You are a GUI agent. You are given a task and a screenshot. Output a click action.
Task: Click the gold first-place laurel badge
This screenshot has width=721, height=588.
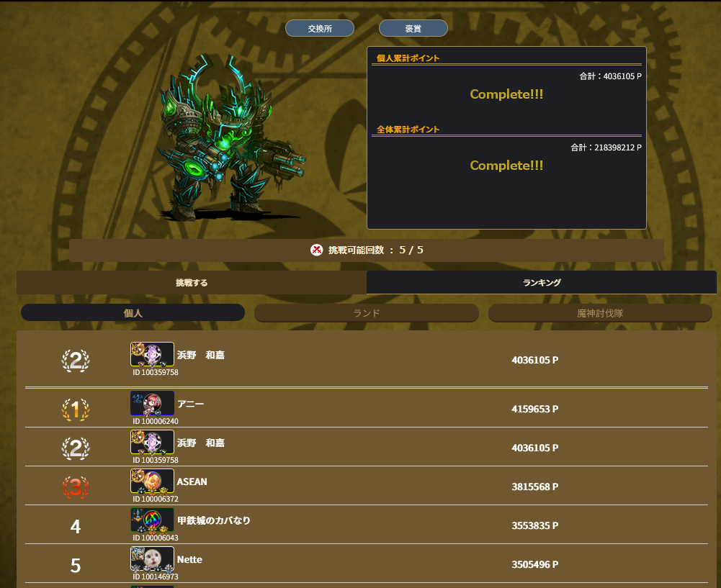[76, 409]
